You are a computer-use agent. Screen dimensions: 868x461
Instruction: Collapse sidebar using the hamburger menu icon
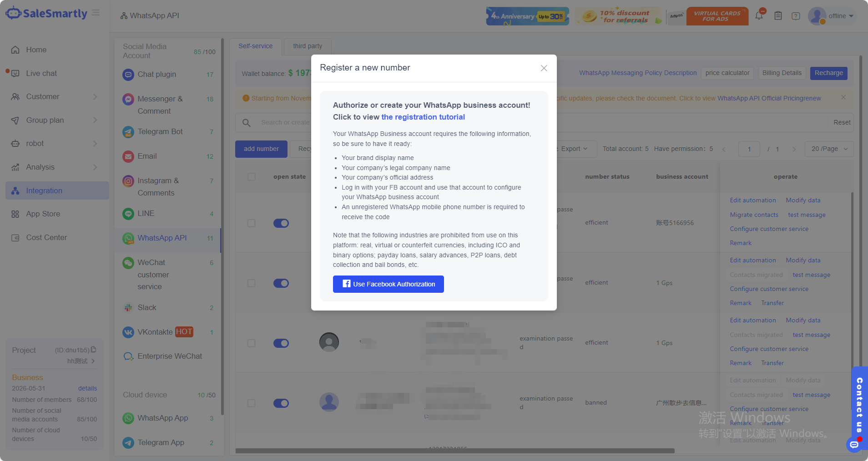tap(96, 13)
